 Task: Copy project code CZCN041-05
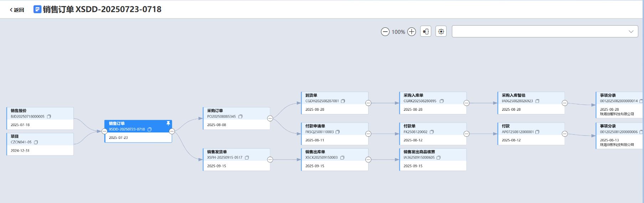[36, 142]
